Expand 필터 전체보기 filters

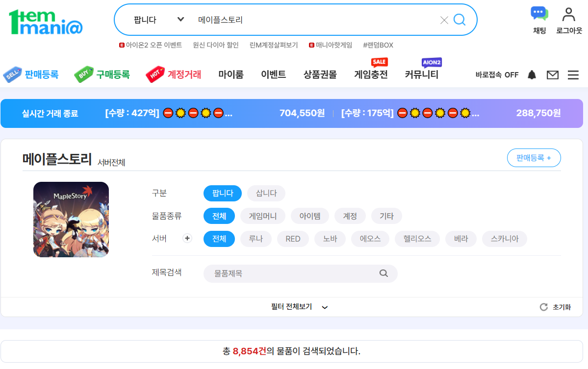[x=299, y=307]
